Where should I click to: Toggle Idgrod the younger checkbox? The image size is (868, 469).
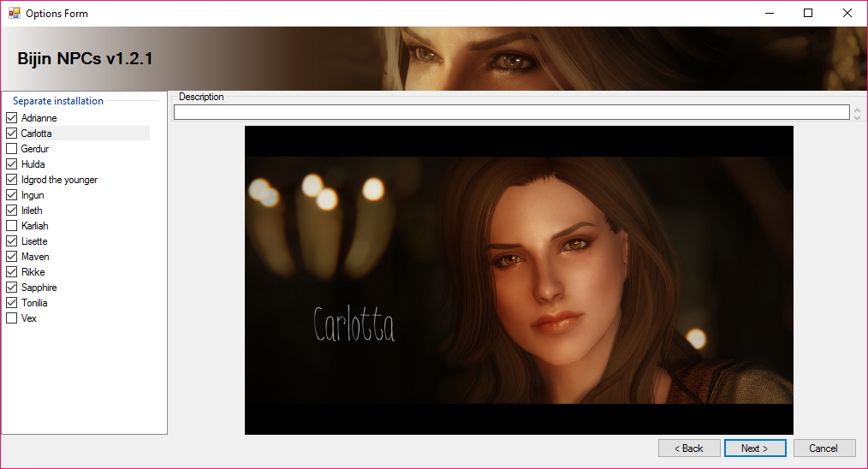(12, 180)
